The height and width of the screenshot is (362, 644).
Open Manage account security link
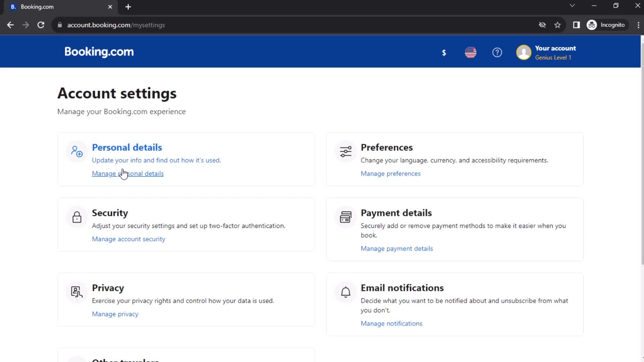[x=128, y=239]
